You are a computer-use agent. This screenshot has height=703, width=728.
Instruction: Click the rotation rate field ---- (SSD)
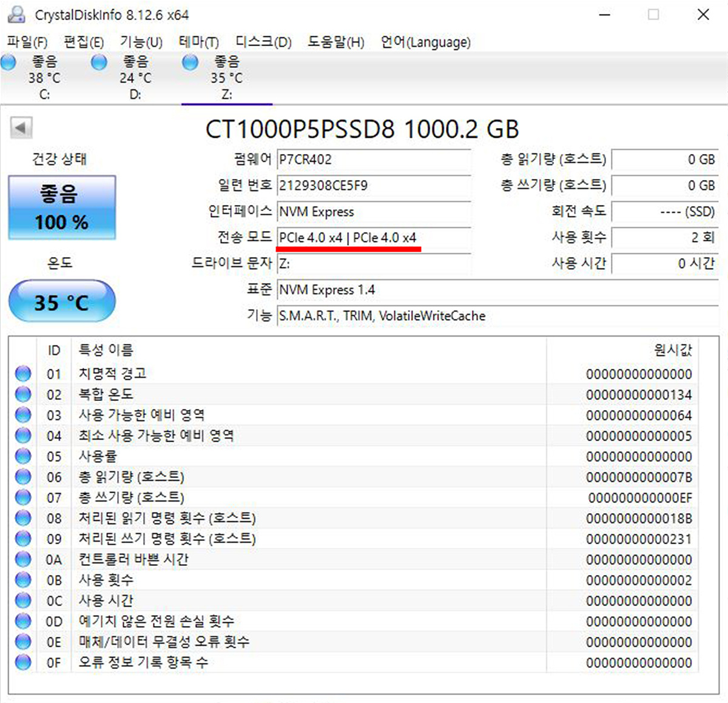pos(665,212)
